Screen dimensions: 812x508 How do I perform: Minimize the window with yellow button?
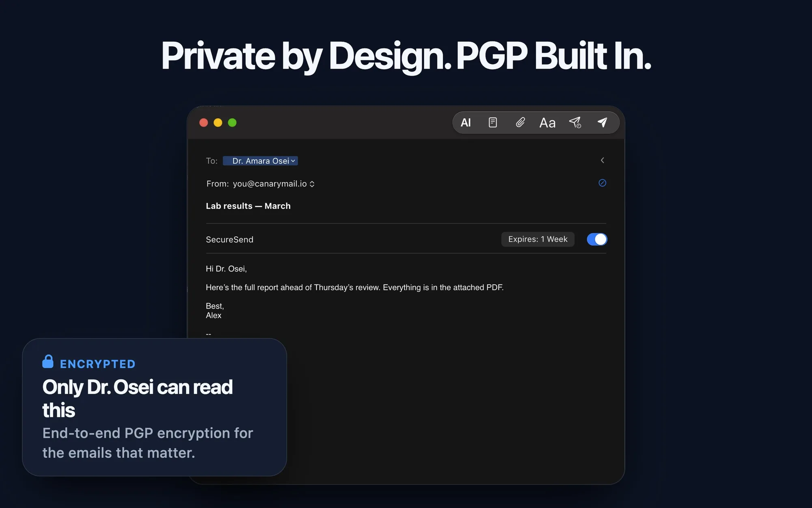point(218,123)
